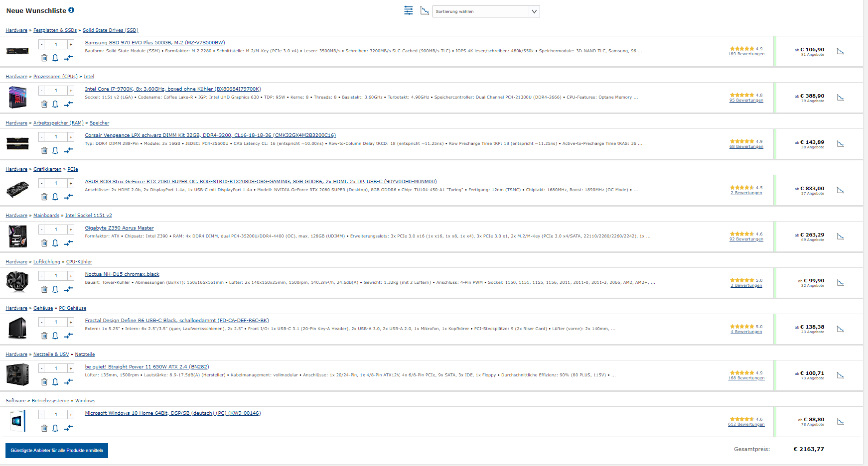Open the Sortierung wählen dropdown
The image size is (868, 466).
(x=486, y=11)
